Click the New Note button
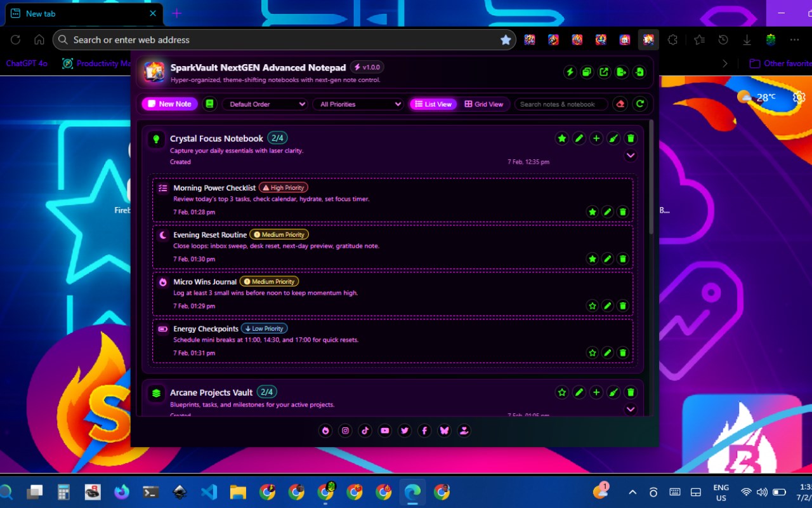The height and width of the screenshot is (508, 812). [x=169, y=104]
